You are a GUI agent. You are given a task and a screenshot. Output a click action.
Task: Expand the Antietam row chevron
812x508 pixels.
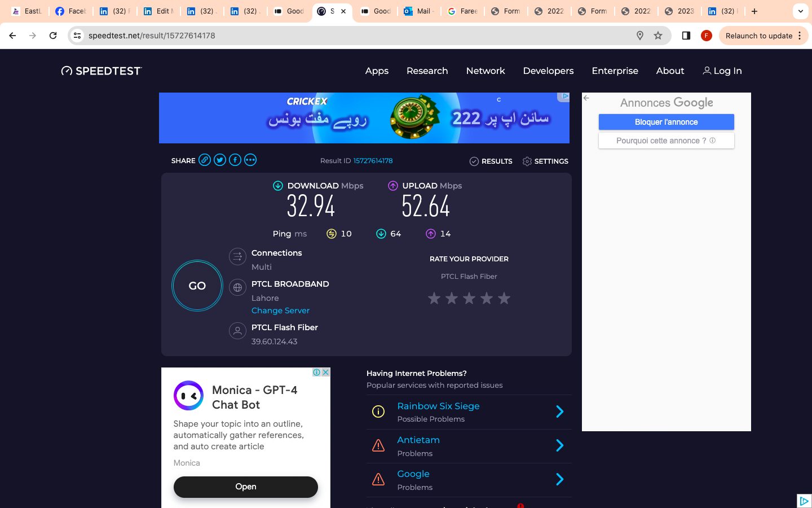pos(560,445)
